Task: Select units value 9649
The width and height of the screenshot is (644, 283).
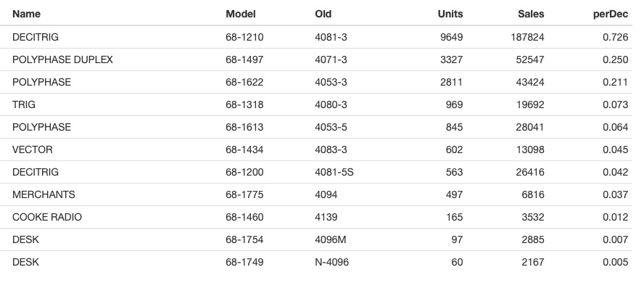Action: [x=451, y=38]
